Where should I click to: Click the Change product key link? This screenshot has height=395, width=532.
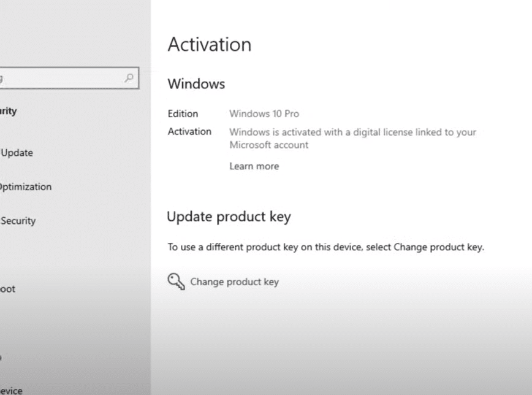tap(235, 282)
